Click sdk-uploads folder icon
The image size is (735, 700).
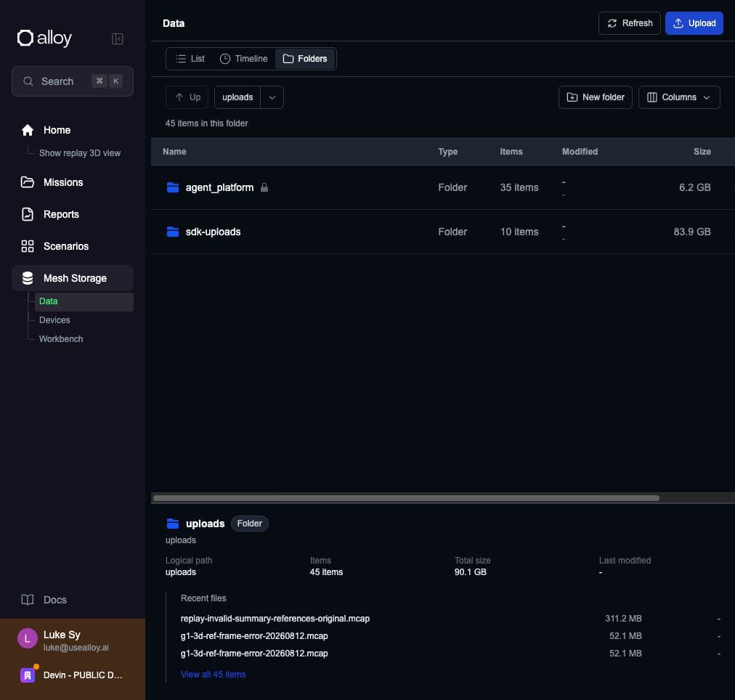coord(173,232)
